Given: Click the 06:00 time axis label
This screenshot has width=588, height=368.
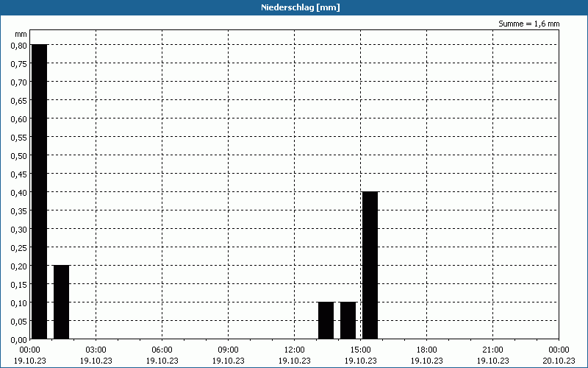Looking at the screenshot, I should pos(162,350).
